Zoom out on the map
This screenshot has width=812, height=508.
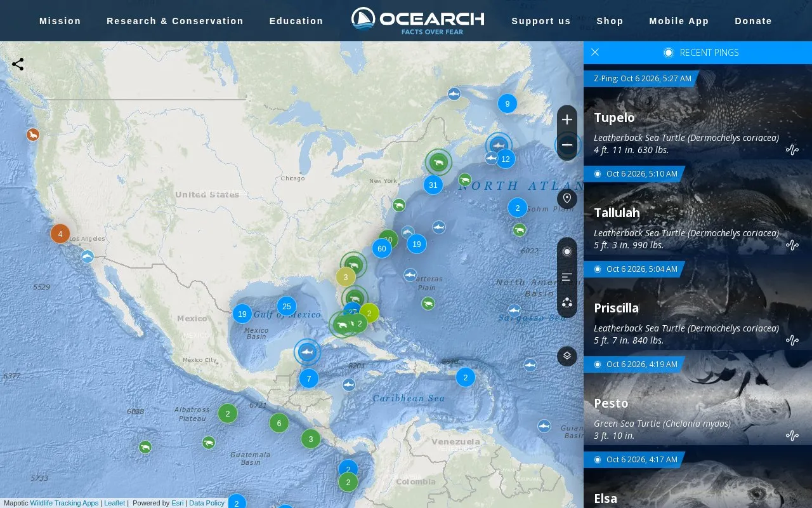[x=567, y=145]
